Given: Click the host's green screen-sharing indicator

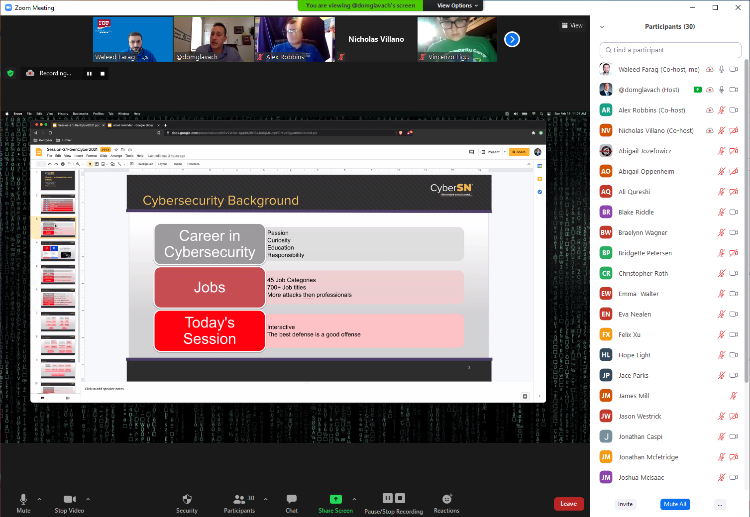Looking at the screenshot, I should point(698,89).
